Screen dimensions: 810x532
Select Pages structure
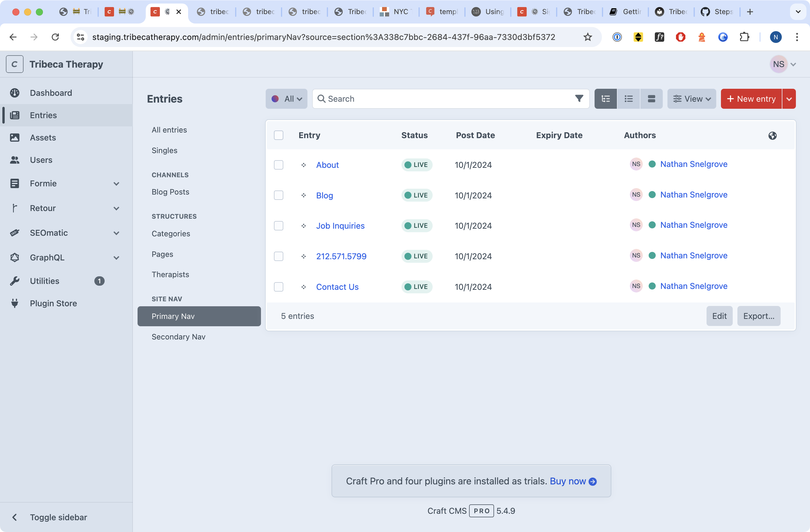[162, 254]
